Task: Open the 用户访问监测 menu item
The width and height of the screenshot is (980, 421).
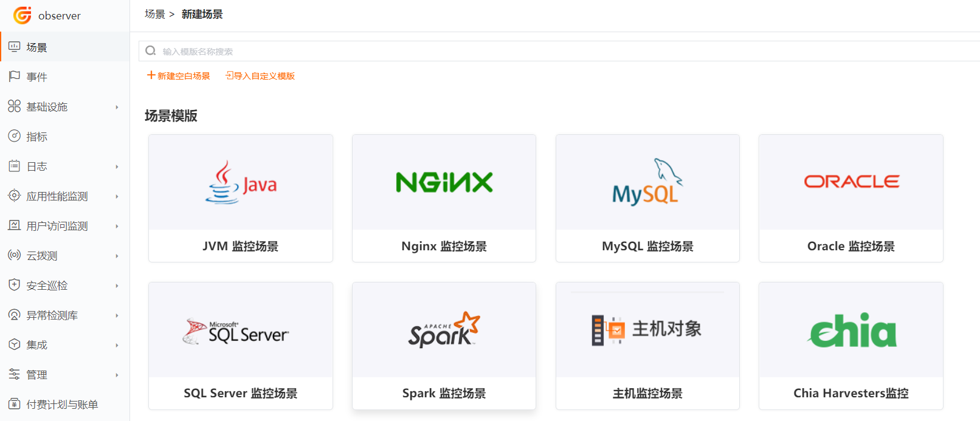Action: click(57, 226)
